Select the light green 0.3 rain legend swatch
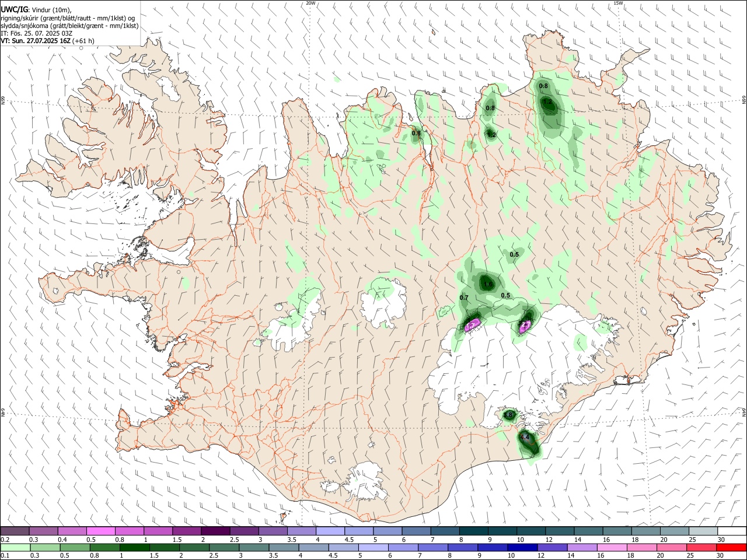747x560 pixels. [x=46, y=547]
